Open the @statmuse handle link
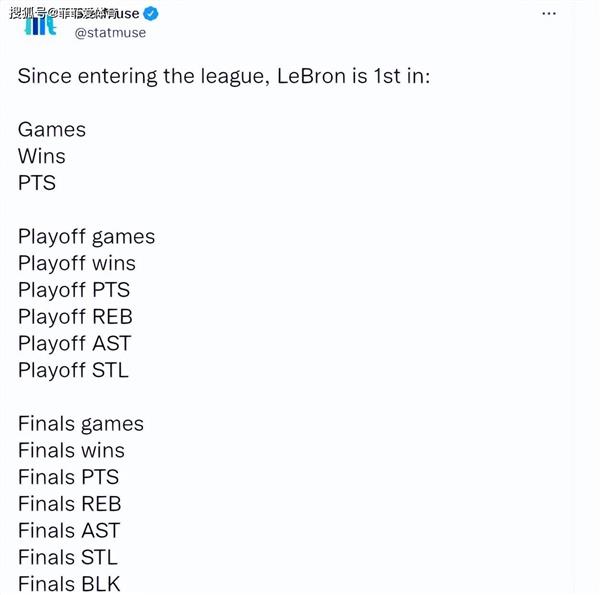Viewport: 600px width, 595px height. tap(110, 33)
